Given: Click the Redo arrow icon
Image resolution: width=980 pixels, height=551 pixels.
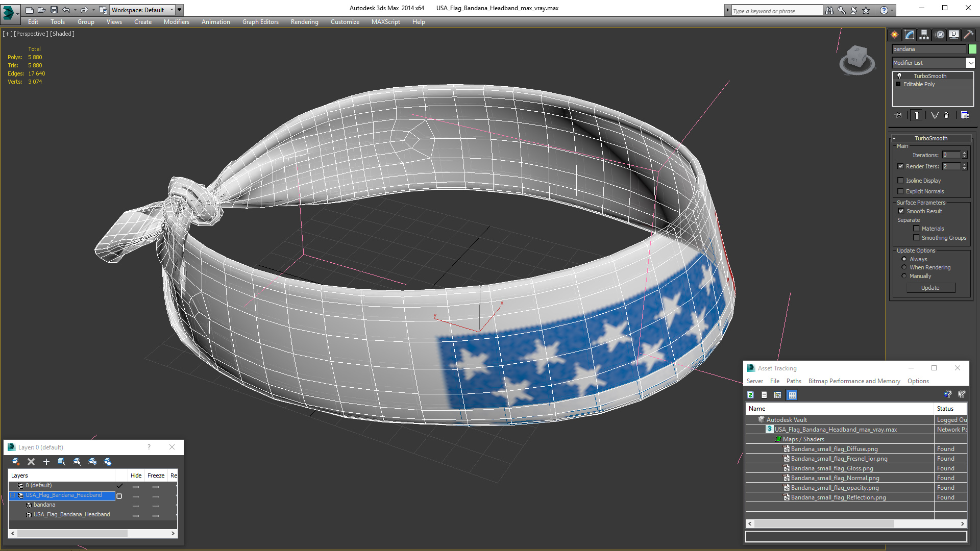Looking at the screenshot, I should [x=84, y=10].
